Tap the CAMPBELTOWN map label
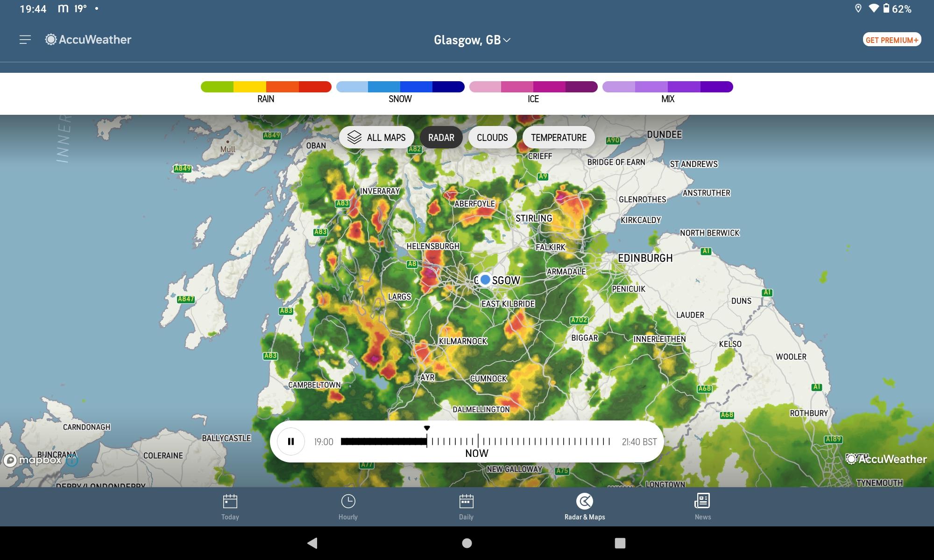Image resolution: width=934 pixels, height=560 pixels. click(x=314, y=385)
